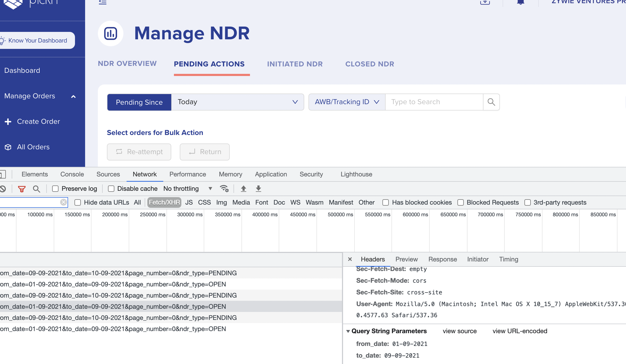Click the Manage NDR page icon
626x364 pixels.
tap(111, 33)
